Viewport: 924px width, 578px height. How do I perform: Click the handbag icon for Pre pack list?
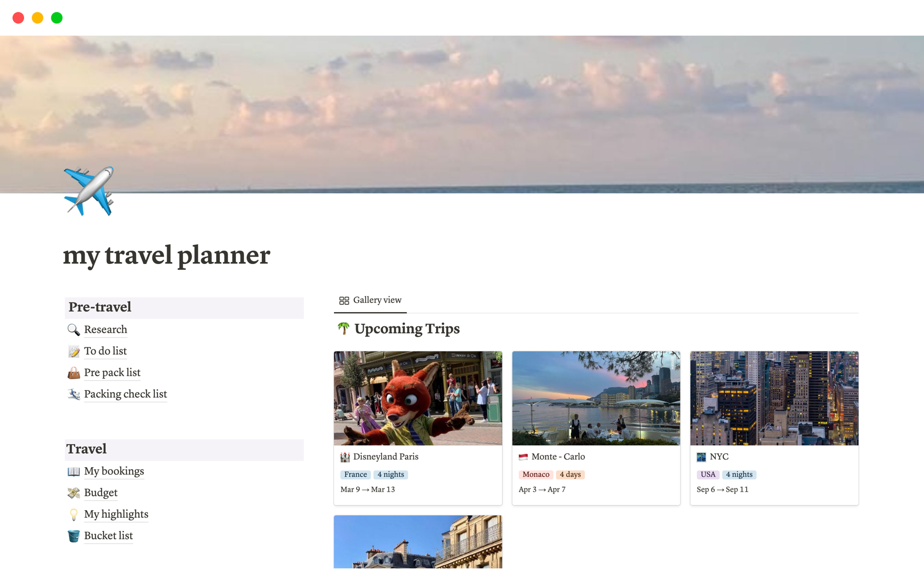73,373
